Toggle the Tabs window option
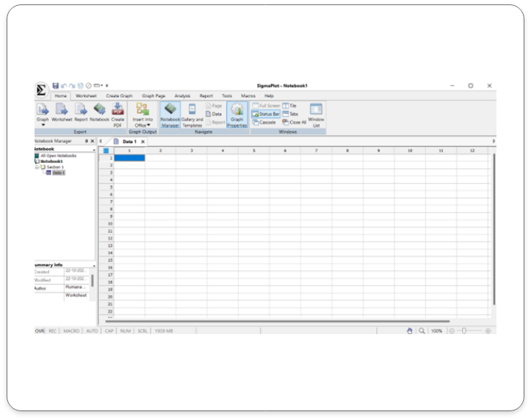This screenshot has width=531, height=420. tap(290, 114)
